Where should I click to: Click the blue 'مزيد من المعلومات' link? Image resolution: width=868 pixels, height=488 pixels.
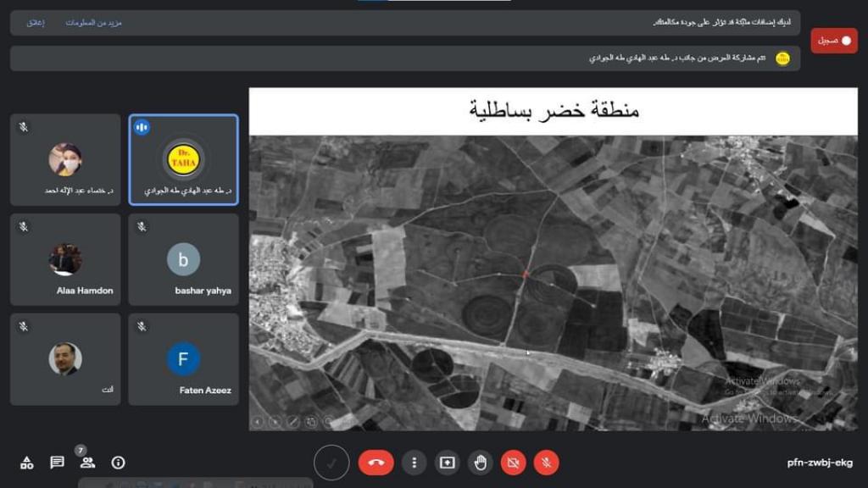pos(94,23)
